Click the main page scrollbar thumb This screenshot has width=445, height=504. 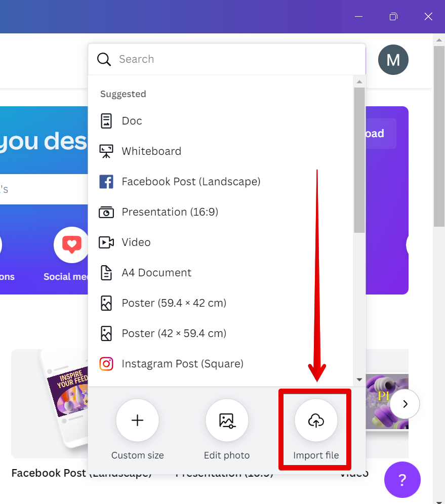439,136
